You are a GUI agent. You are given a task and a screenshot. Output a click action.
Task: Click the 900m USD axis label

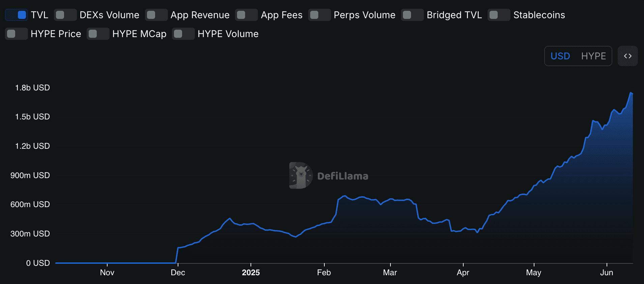(30, 175)
